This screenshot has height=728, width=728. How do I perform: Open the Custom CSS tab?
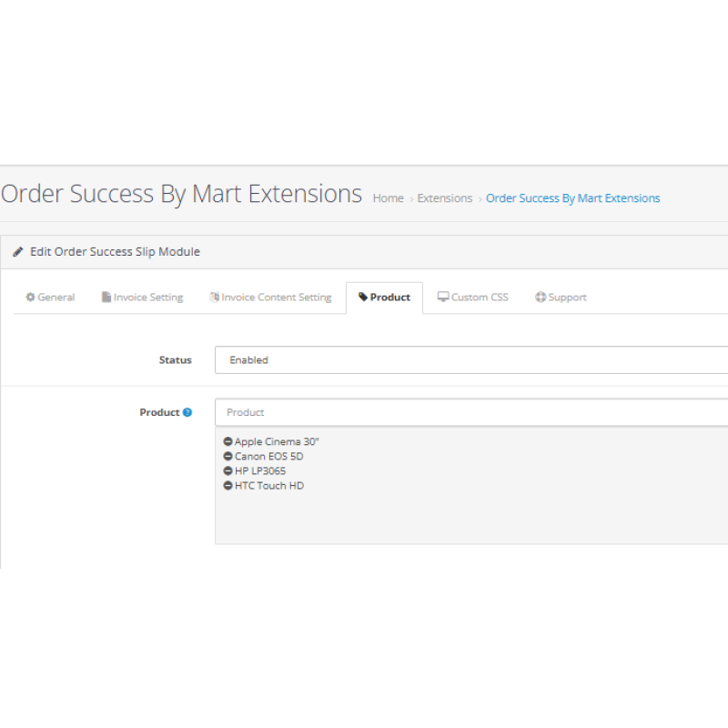472,298
